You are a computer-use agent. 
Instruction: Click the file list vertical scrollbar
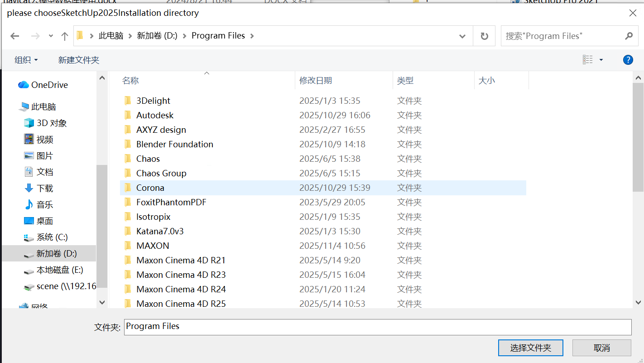pyautogui.click(x=638, y=137)
